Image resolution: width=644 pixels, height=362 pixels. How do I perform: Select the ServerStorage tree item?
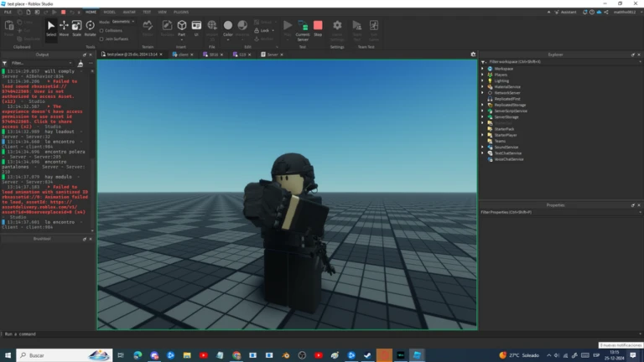(x=506, y=117)
